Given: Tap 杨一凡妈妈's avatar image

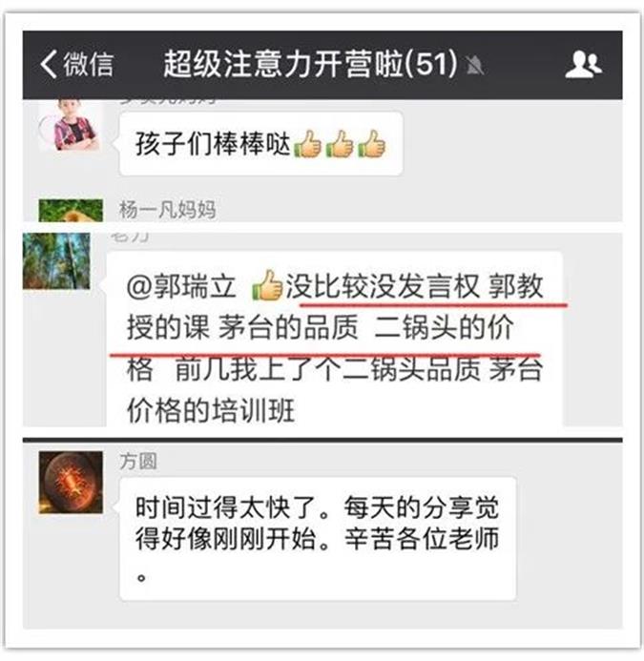Looking at the screenshot, I should click(x=71, y=210).
